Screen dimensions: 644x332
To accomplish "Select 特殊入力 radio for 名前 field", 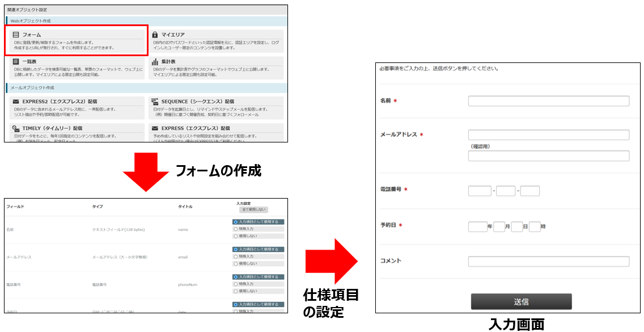I will point(236,229).
